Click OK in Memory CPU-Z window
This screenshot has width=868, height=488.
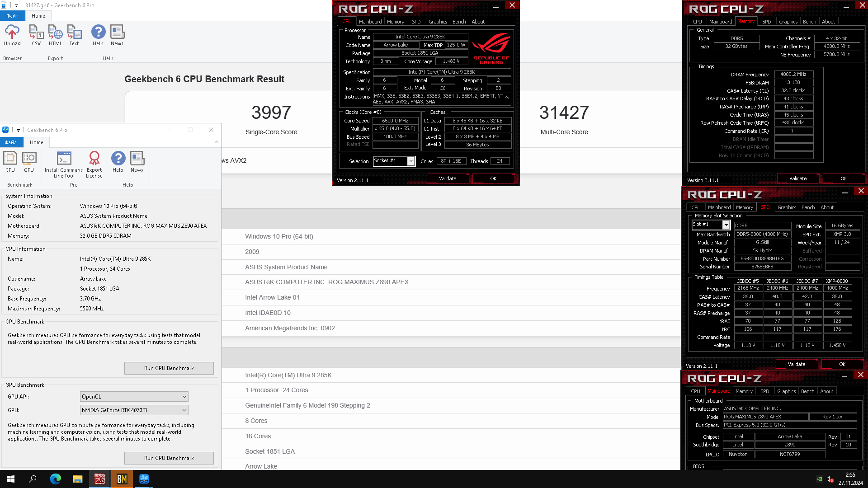click(844, 178)
